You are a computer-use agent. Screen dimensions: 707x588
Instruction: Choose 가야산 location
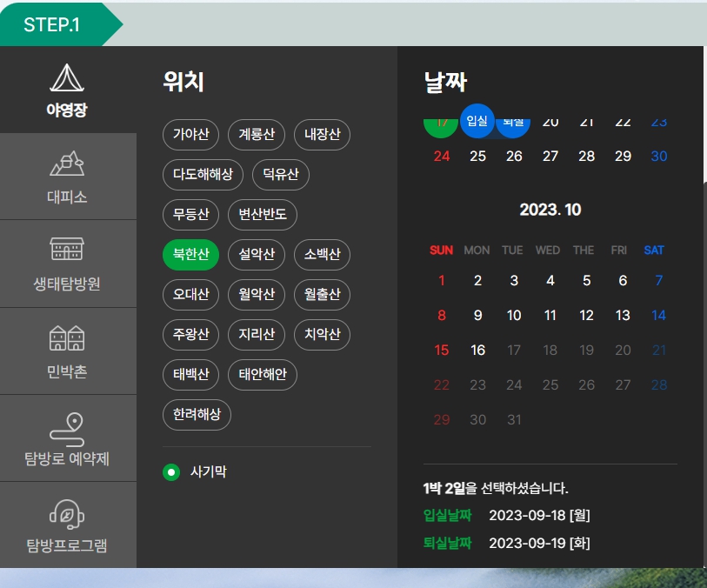[190, 134]
